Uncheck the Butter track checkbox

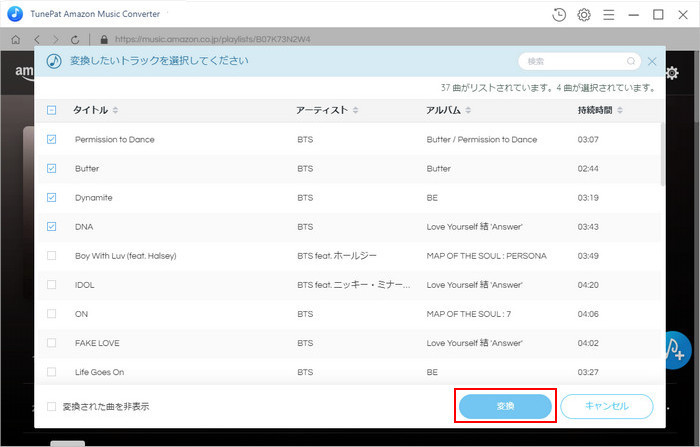51,168
